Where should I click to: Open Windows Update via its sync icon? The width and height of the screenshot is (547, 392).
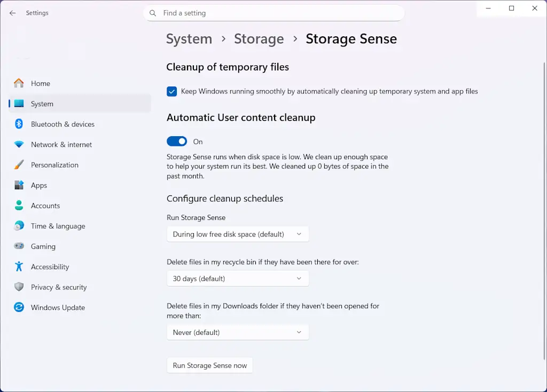pos(19,308)
